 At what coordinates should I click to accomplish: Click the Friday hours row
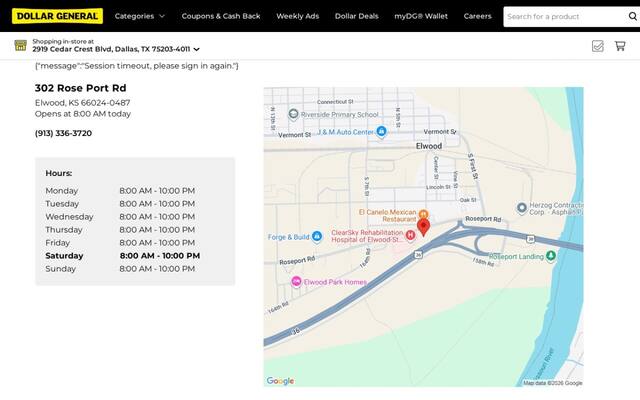point(120,243)
